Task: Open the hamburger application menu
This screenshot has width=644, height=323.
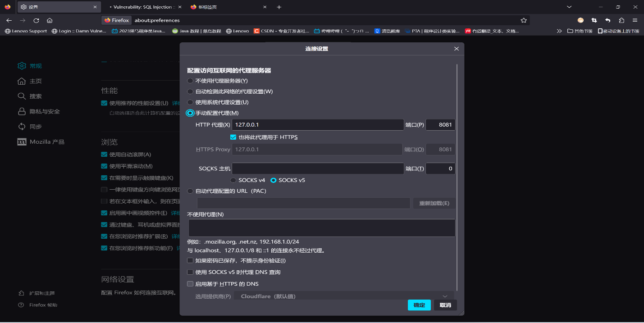Action: coord(635,20)
